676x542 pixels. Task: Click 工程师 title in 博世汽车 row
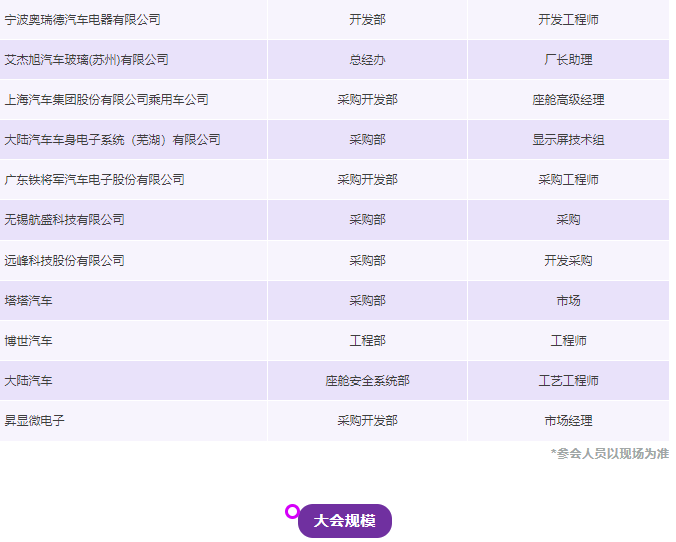tap(568, 341)
